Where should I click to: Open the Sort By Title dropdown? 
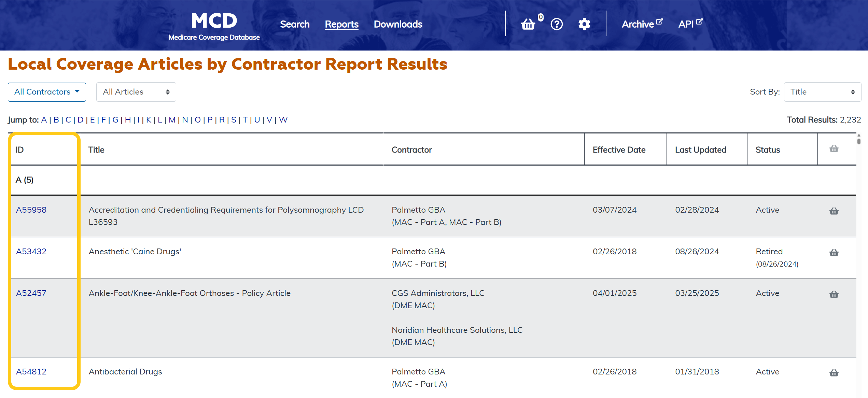[x=822, y=92]
